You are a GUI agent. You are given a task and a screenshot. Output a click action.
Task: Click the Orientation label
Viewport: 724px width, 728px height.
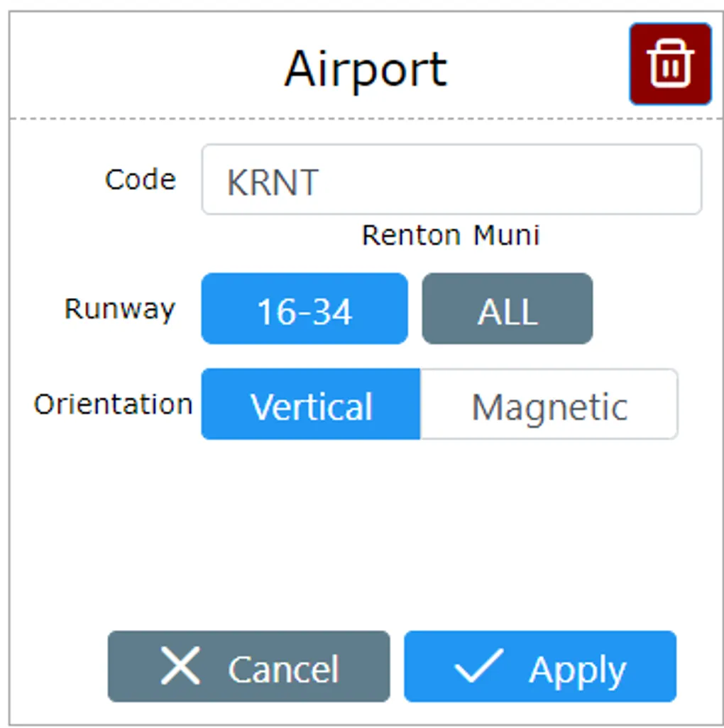click(113, 404)
